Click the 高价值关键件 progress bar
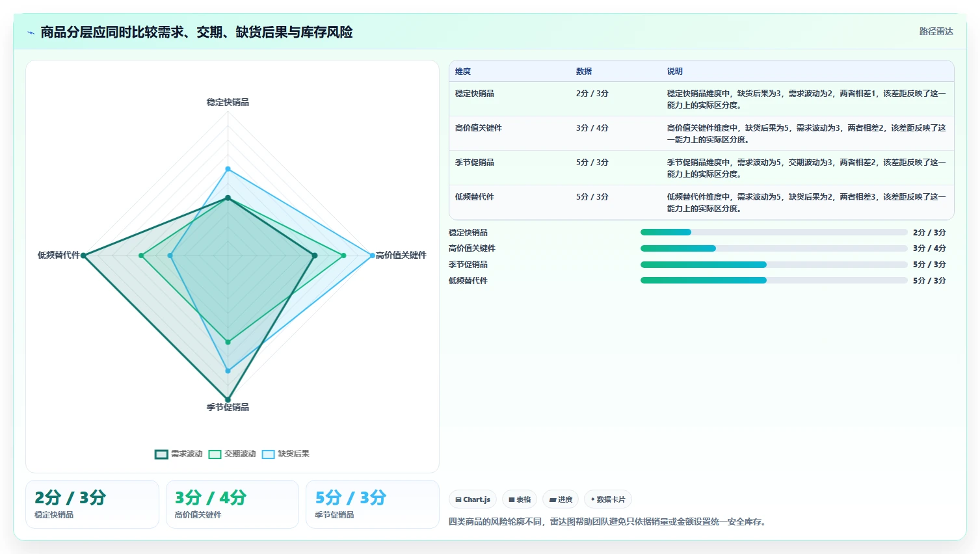Viewport: 980px width, 554px height. (774, 248)
